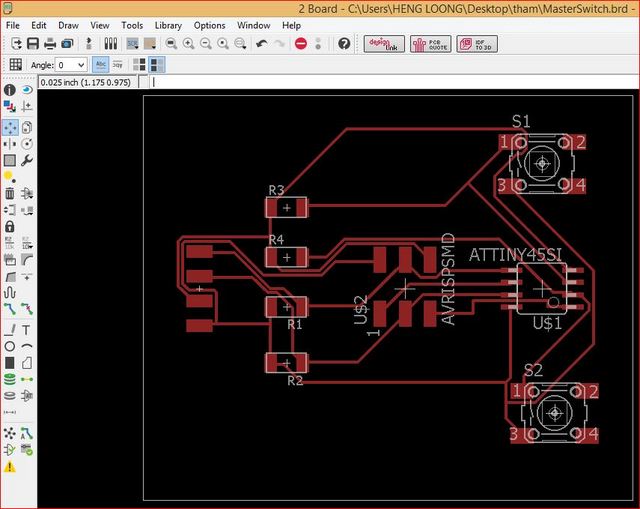Open the grid settings icon
640x509 pixels.
[x=16, y=64]
